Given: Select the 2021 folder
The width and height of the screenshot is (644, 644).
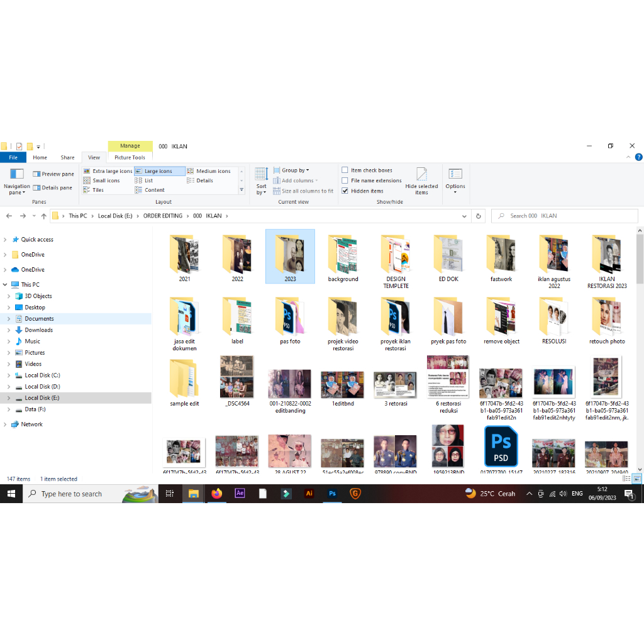Looking at the screenshot, I should click(184, 257).
